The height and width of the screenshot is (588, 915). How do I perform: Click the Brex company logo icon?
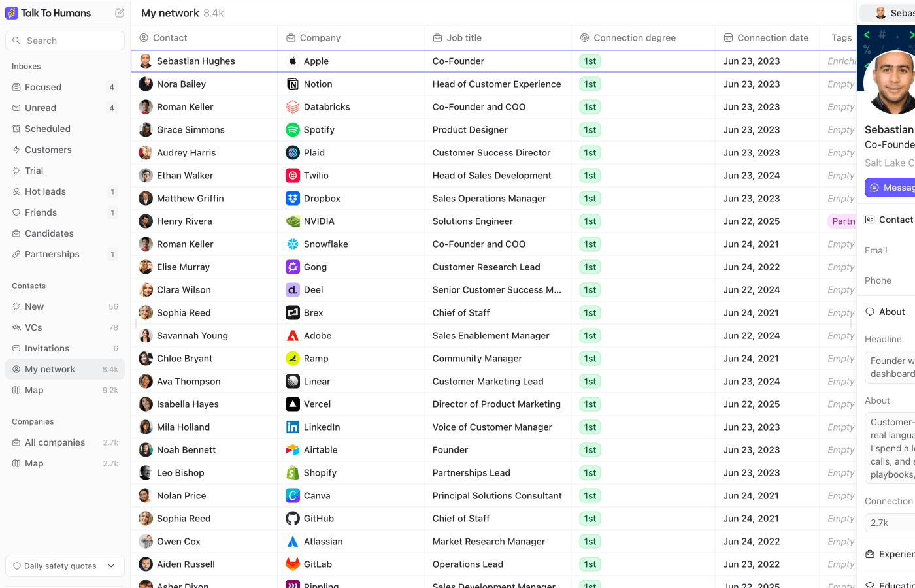(x=293, y=313)
